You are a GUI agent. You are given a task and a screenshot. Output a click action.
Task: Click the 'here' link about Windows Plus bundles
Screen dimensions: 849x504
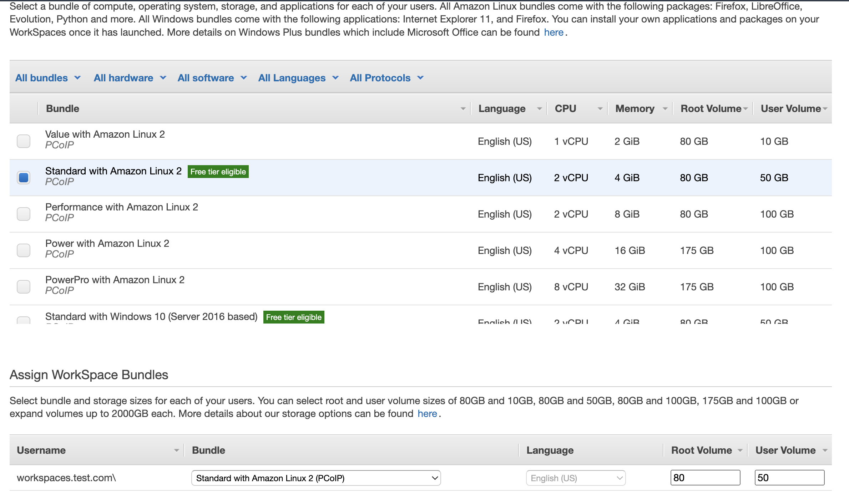[554, 32]
